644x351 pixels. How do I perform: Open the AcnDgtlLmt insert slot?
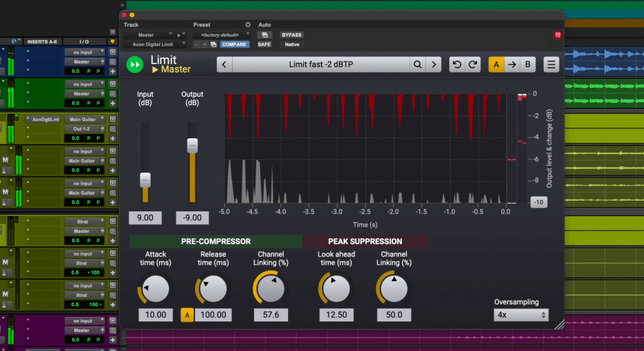coord(43,120)
